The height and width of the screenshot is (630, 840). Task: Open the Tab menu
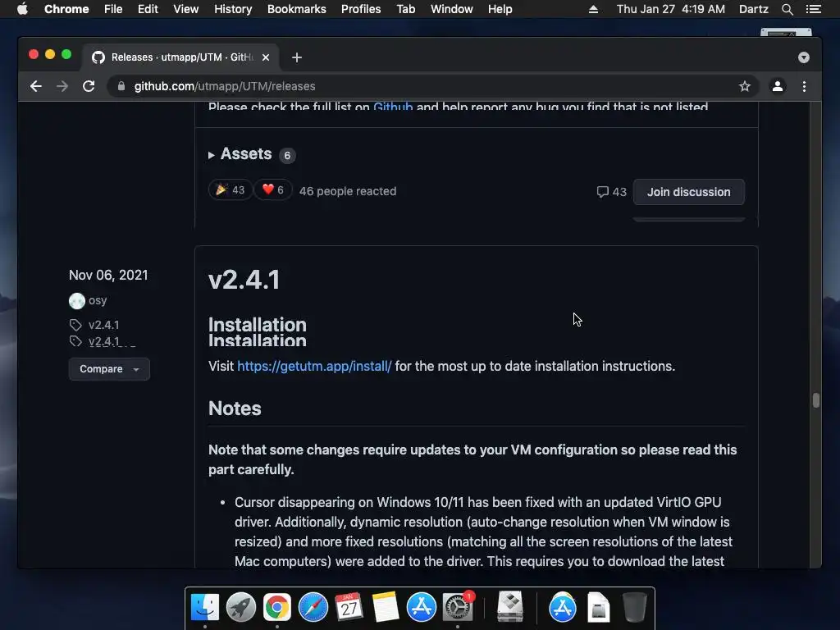(x=405, y=9)
